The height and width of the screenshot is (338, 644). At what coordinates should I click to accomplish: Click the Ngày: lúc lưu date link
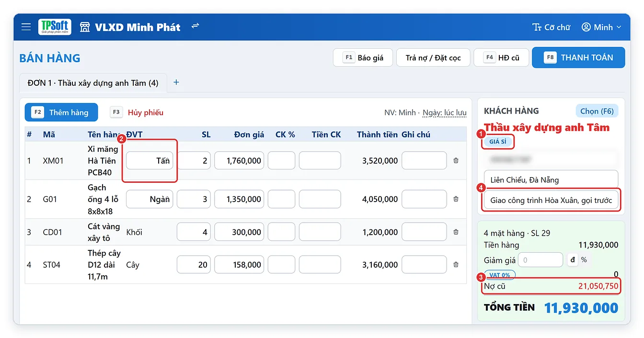445,113
